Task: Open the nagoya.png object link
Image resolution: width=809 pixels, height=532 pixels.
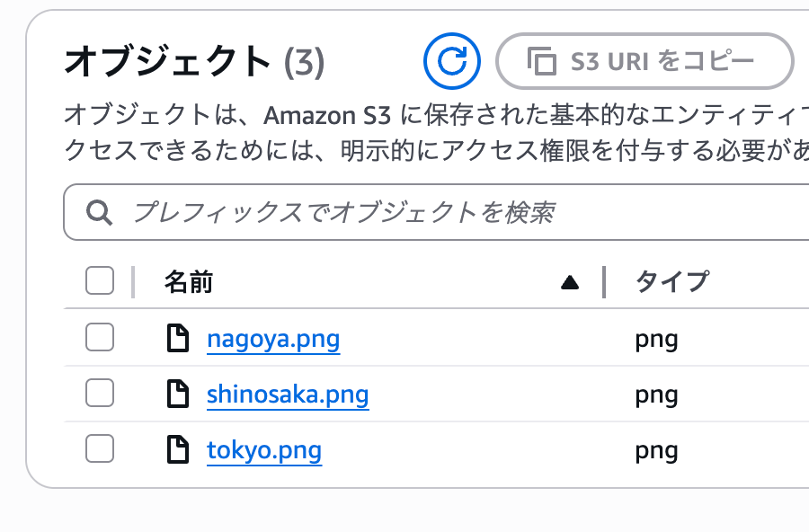Action: point(273,339)
